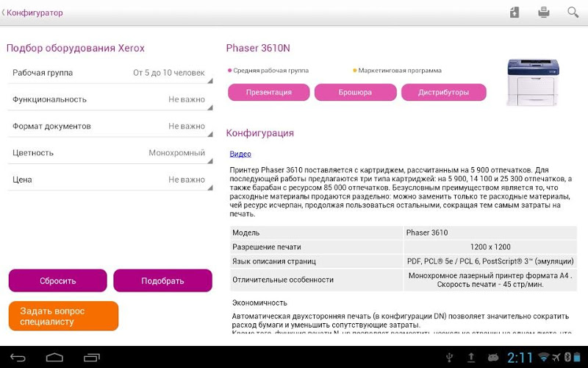The height and width of the screenshot is (368, 588).
Task: Tap the battery status icon
Action: [x=577, y=357]
